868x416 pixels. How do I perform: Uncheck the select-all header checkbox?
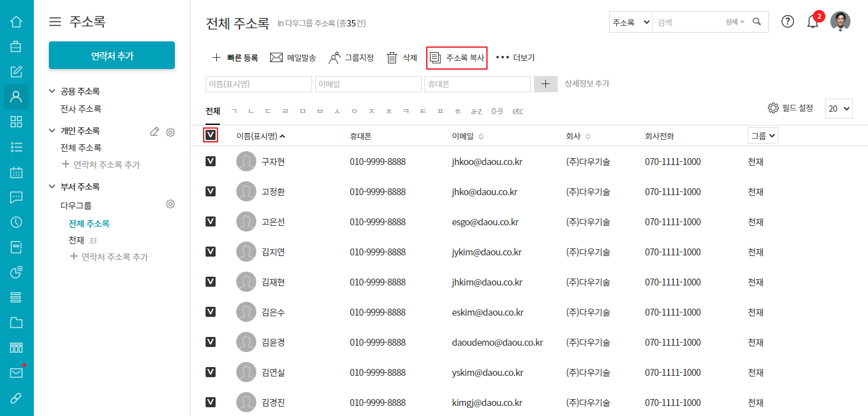click(211, 136)
